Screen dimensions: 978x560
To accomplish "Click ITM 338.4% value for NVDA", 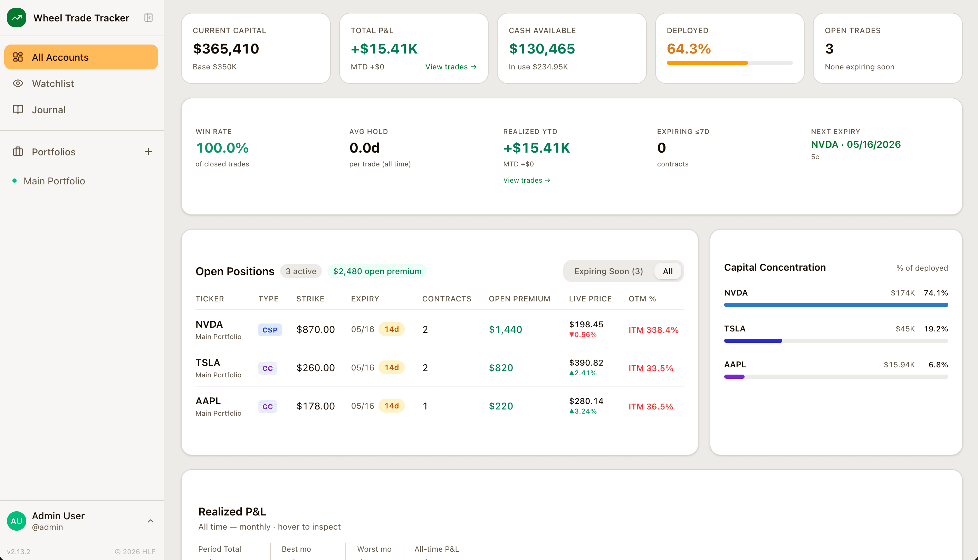I will [x=653, y=330].
